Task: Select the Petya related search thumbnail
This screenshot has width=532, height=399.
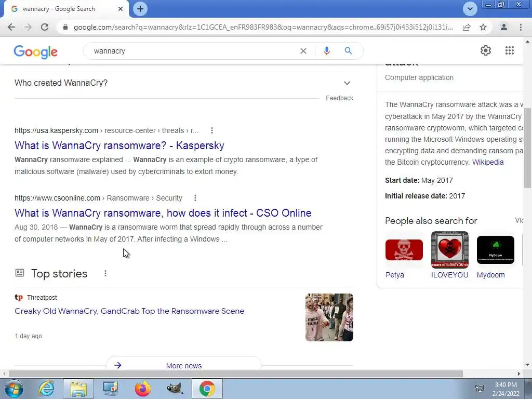Action: point(404,250)
